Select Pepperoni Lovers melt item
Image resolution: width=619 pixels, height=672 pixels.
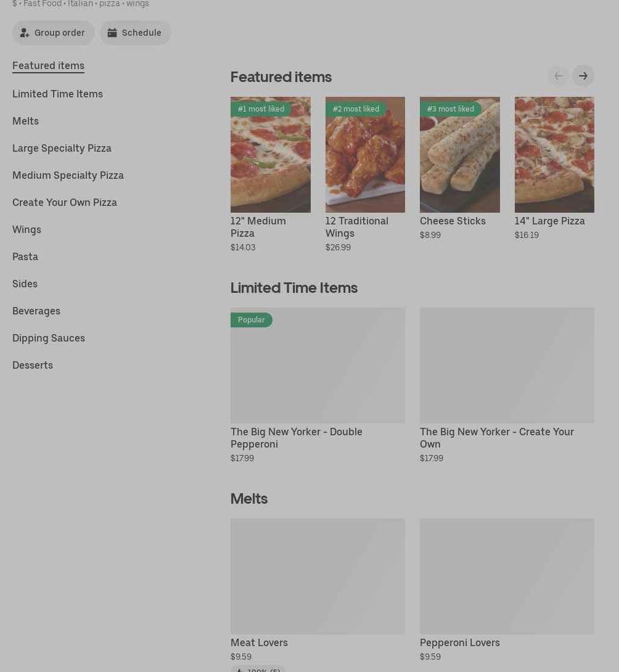[459, 642]
